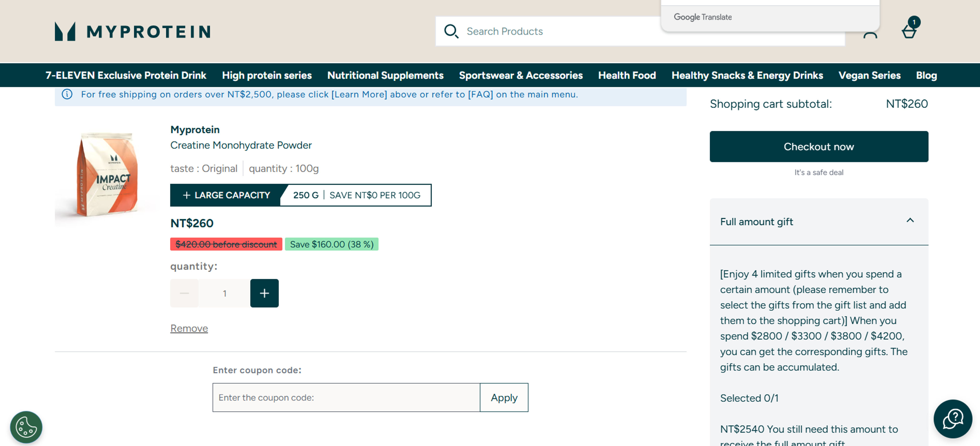The image size is (980, 446).
Task: Click the $420.00 before discount label
Action: 226,244
